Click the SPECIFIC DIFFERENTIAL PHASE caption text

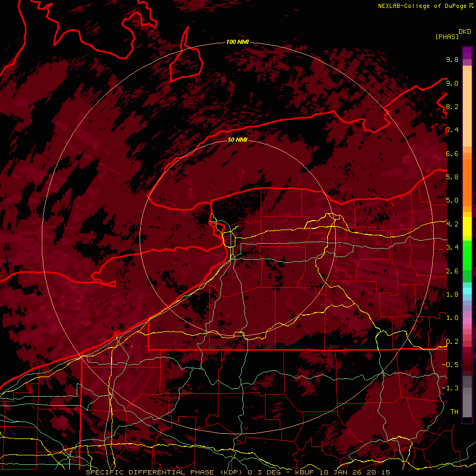(149, 472)
